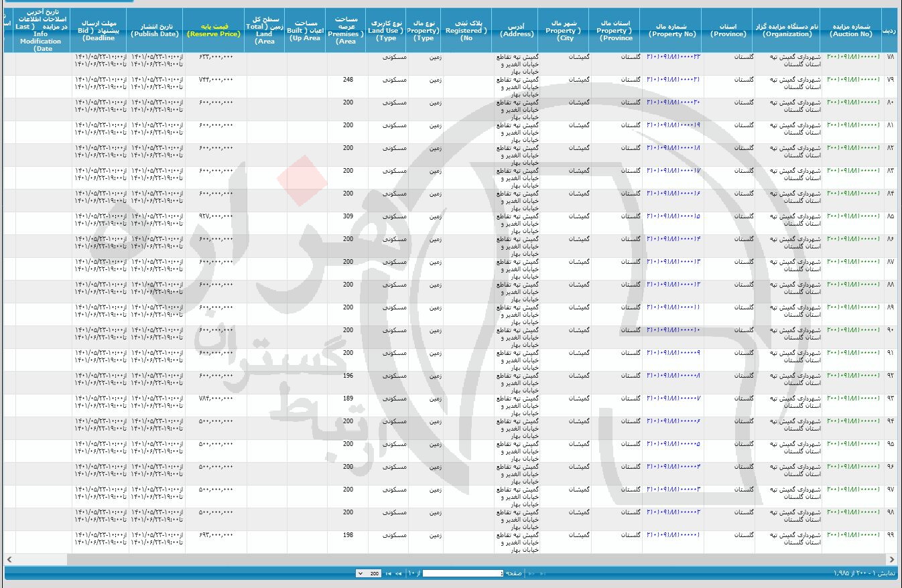Viewport: 902px width, 588px height.
Task: Open the Property No link in row 90
Action: (673, 330)
